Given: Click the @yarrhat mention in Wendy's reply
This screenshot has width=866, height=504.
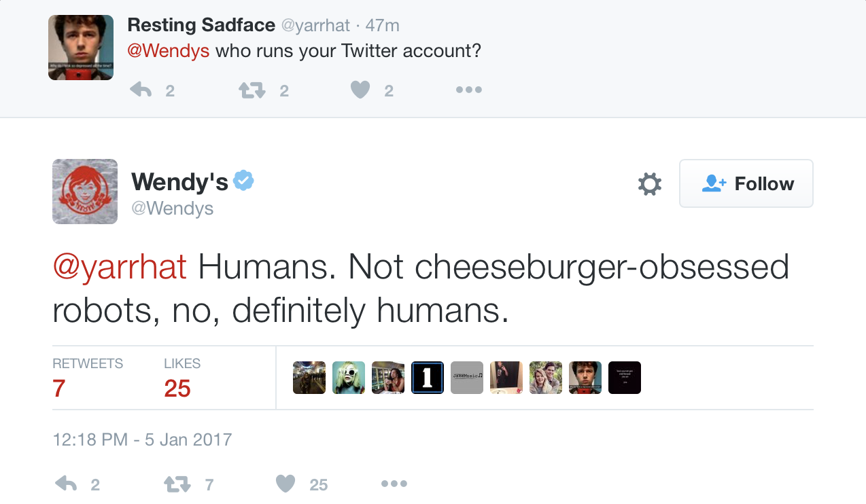Looking at the screenshot, I should [120, 268].
